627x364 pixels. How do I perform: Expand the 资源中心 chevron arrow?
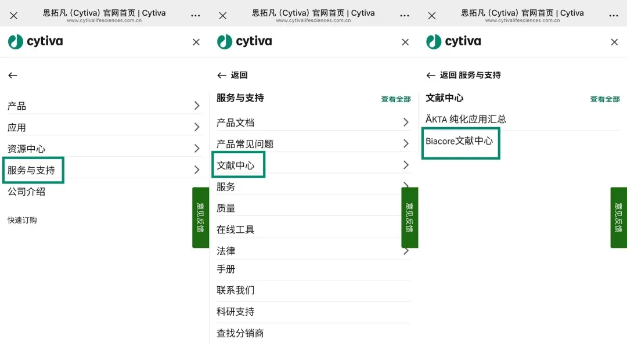197,149
